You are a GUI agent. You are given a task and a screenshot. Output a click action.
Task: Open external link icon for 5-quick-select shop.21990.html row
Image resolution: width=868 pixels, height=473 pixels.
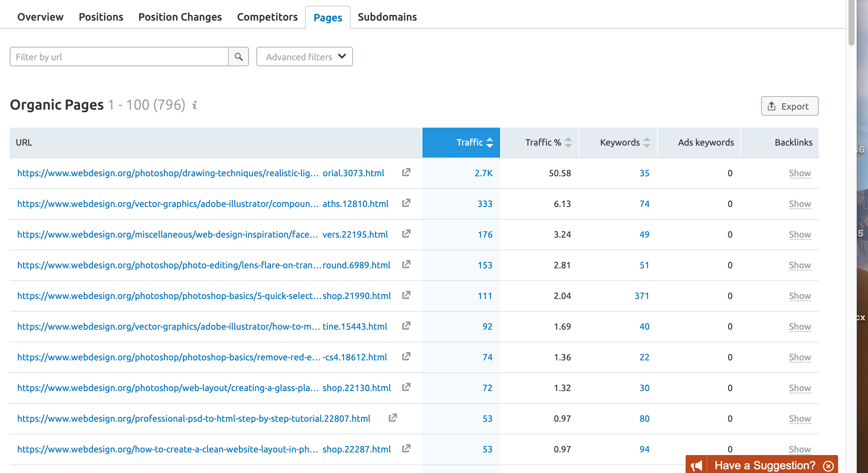click(406, 295)
